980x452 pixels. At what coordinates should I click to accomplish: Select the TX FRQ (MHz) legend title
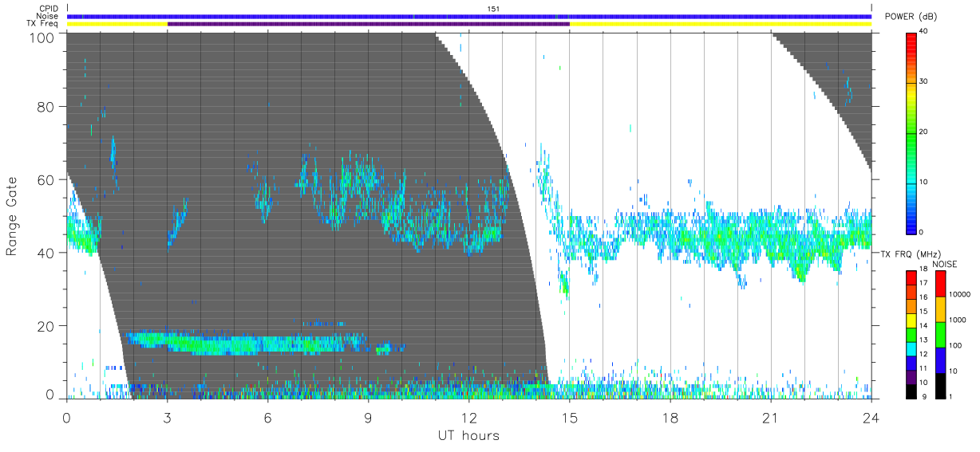909,254
